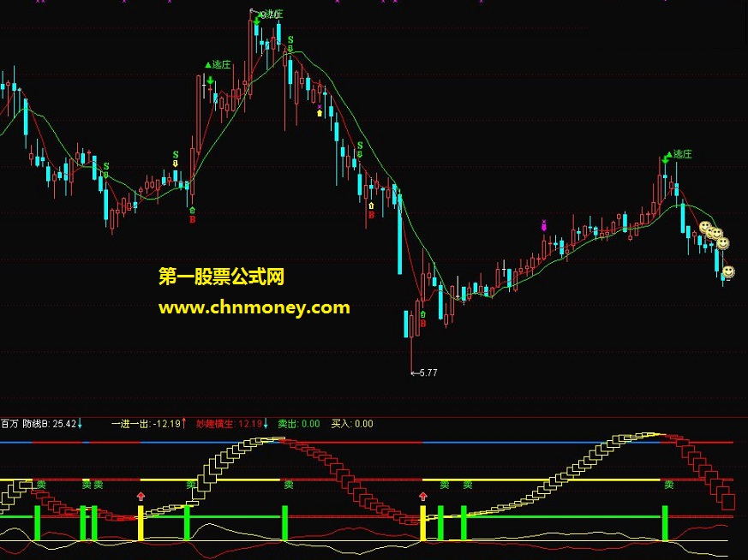
Task: Click the second red up arrow in indicator panel
Action: [423, 497]
